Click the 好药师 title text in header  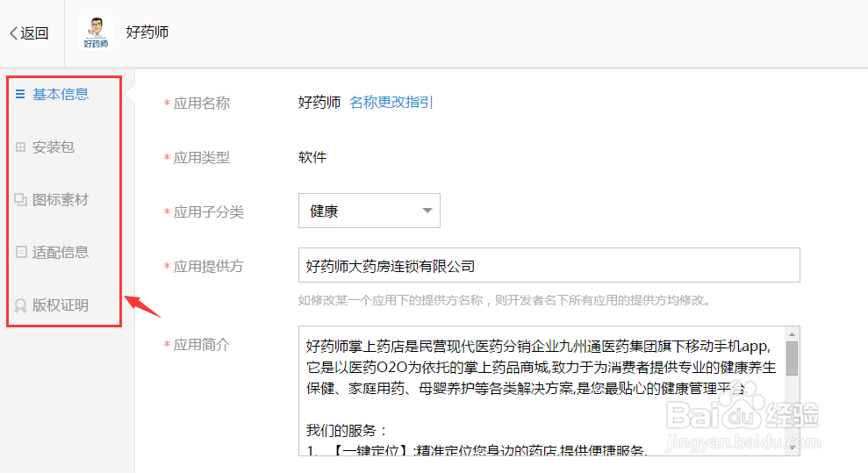[147, 32]
